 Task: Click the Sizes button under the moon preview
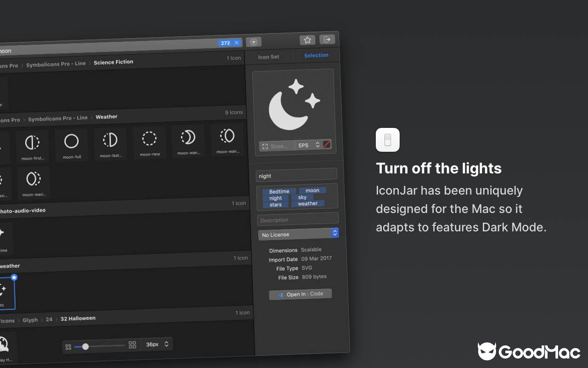click(277, 146)
